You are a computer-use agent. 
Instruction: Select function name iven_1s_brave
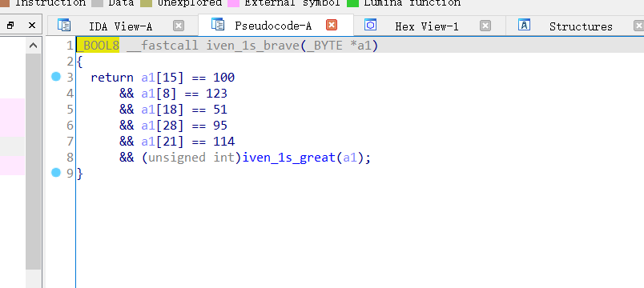click(253, 46)
